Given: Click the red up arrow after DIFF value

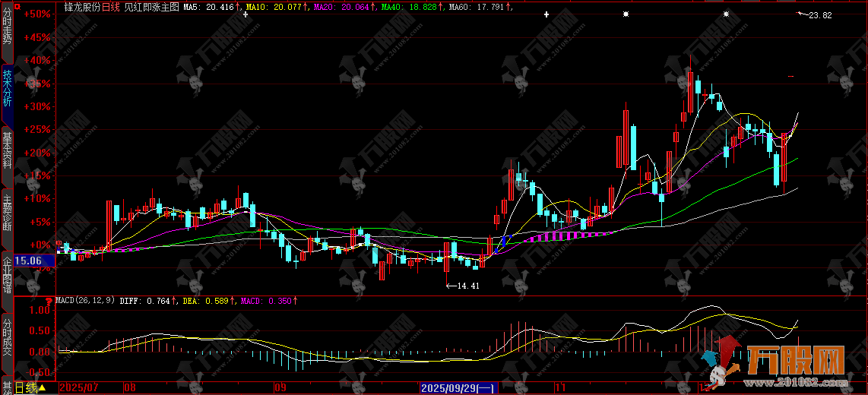Looking at the screenshot, I should tap(175, 302).
